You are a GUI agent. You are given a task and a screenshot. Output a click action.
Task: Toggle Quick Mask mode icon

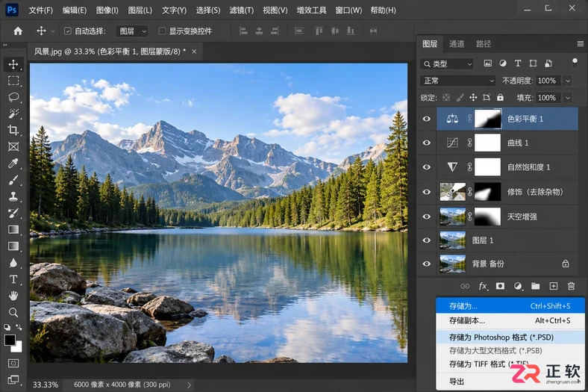pyautogui.click(x=13, y=363)
